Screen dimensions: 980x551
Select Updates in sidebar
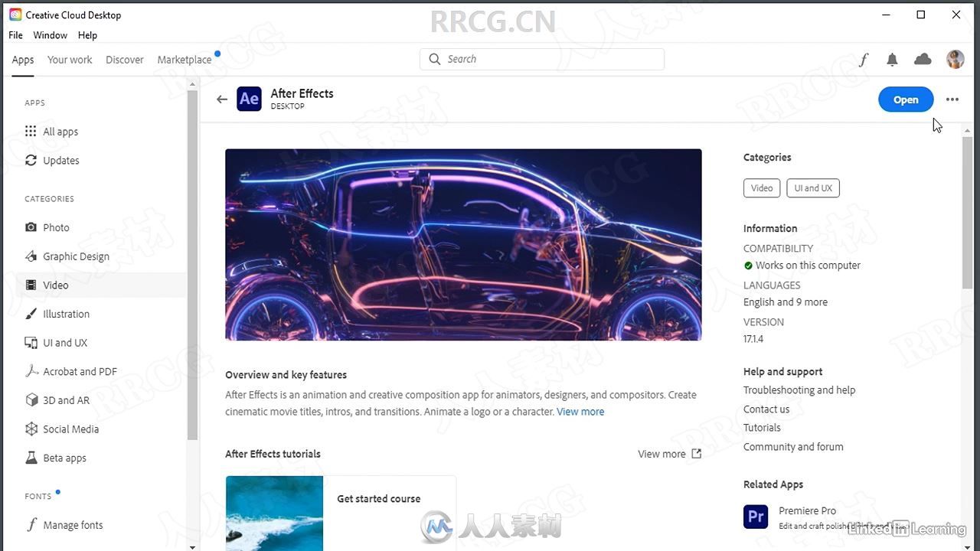tap(61, 161)
